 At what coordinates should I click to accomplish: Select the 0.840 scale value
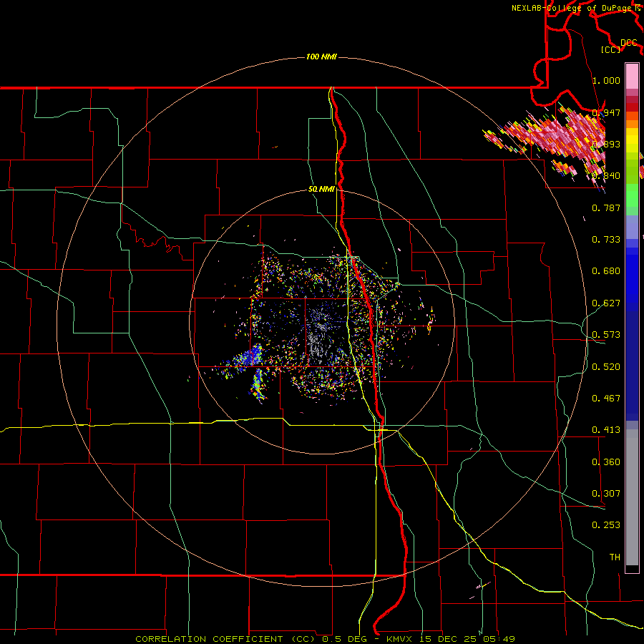(x=606, y=176)
